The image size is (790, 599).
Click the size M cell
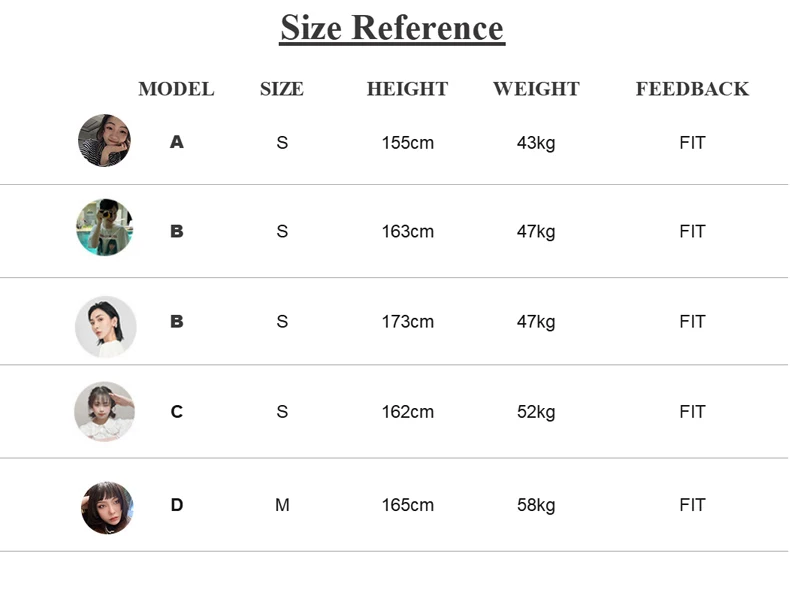(x=282, y=505)
